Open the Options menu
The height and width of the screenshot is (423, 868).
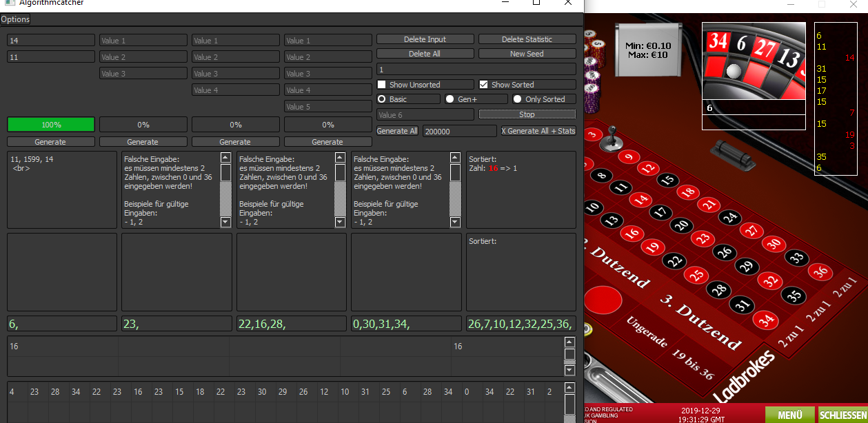pyautogui.click(x=15, y=19)
